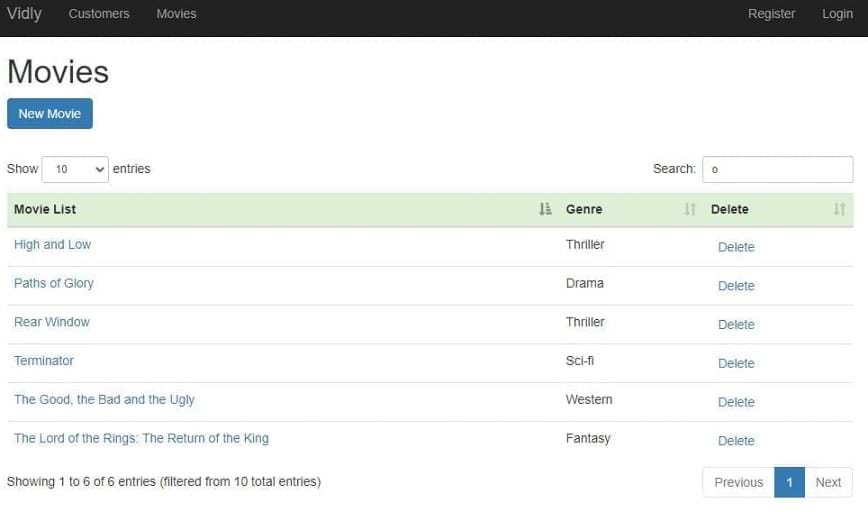Select page 1 in pagination
This screenshot has width=868, height=512.
click(789, 482)
